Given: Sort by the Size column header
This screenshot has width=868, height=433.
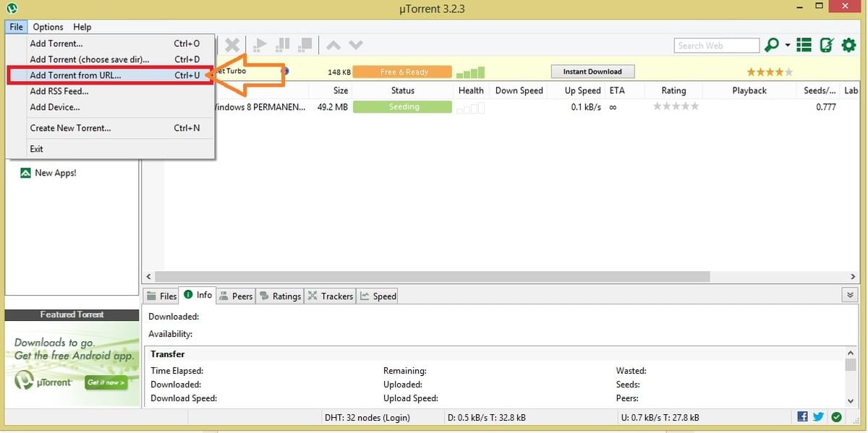Looking at the screenshot, I should point(330,90).
